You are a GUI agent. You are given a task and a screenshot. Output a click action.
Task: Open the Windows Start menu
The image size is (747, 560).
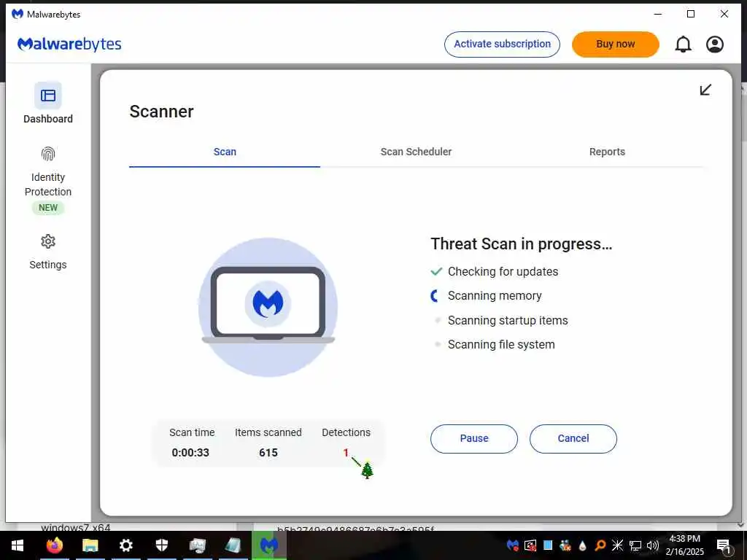[x=18, y=545]
